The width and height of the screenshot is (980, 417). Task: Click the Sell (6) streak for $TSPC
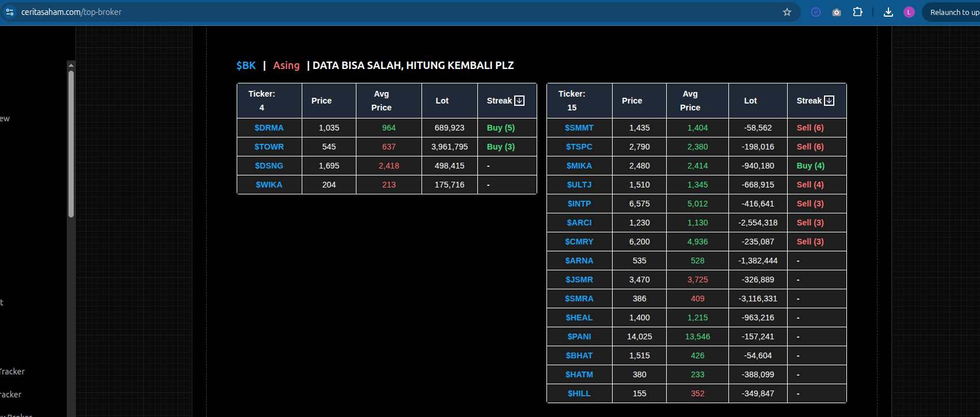810,147
